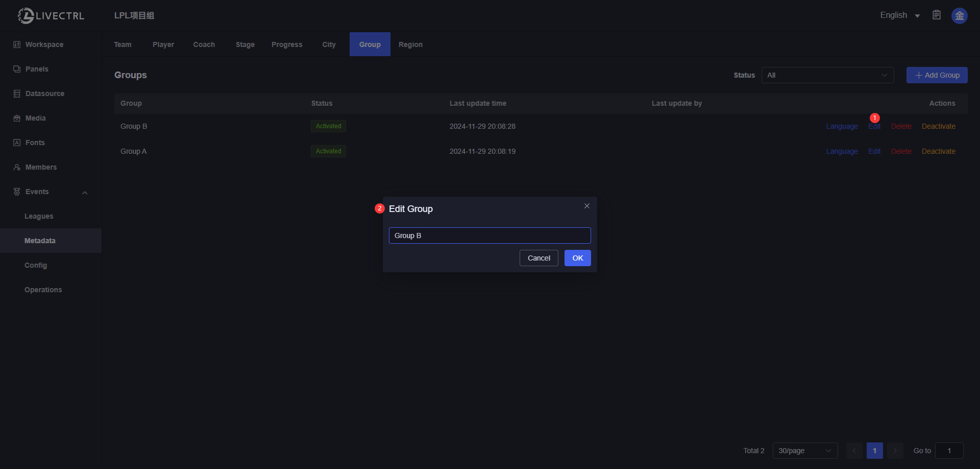Switch to the Player tab
This screenshot has width=980, height=469.
(163, 44)
